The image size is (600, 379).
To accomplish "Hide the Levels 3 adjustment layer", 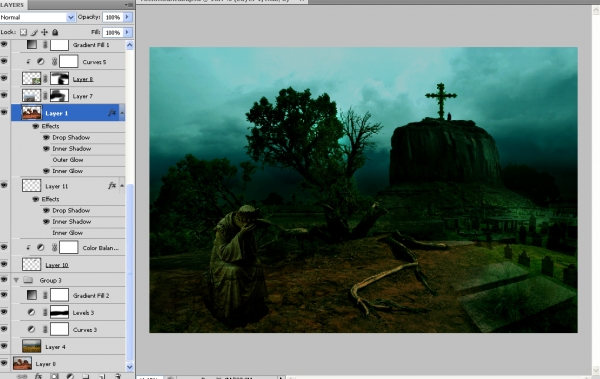I will pos(4,312).
